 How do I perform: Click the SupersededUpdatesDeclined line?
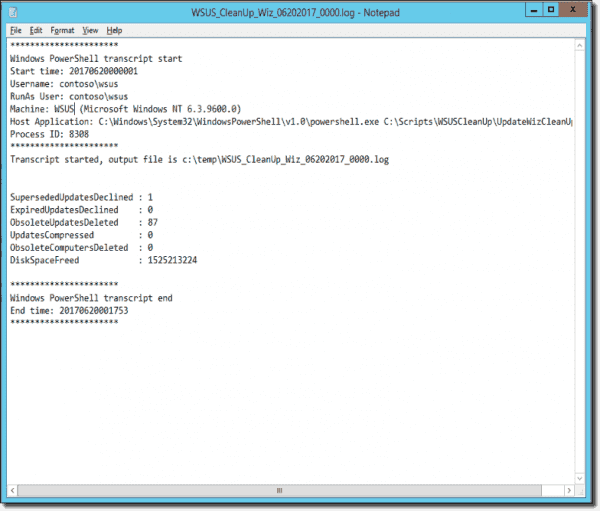[82, 197]
